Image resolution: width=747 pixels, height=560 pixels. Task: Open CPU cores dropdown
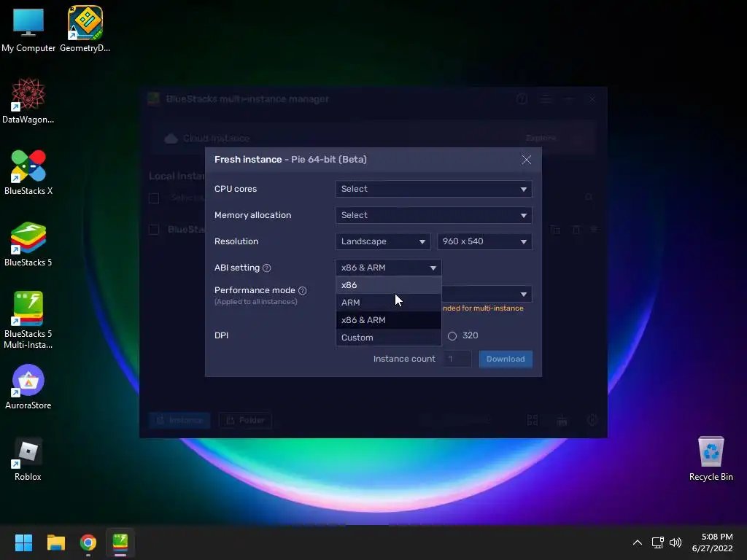pyautogui.click(x=433, y=189)
